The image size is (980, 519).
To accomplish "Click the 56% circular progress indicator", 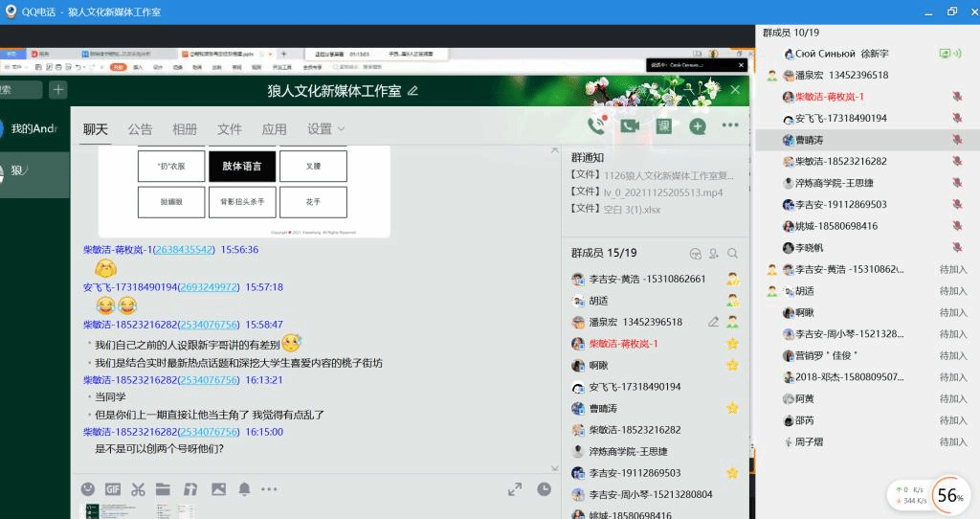I will [948, 496].
